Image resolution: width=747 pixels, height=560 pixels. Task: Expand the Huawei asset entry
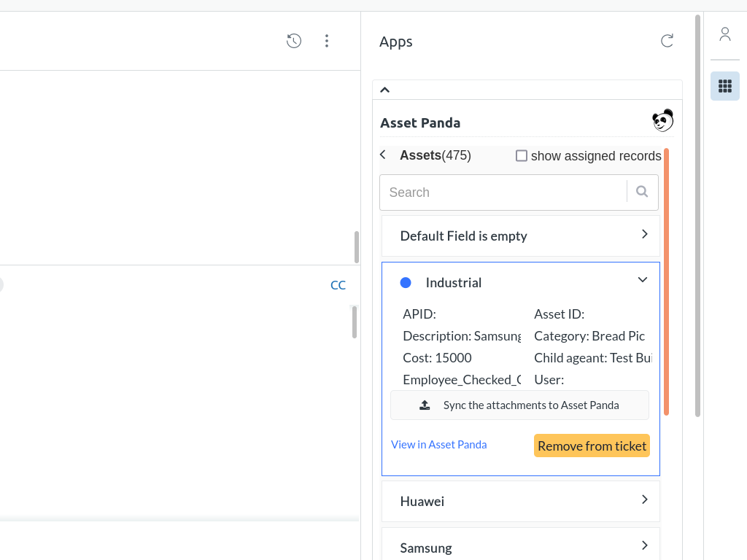[x=644, y=499]
